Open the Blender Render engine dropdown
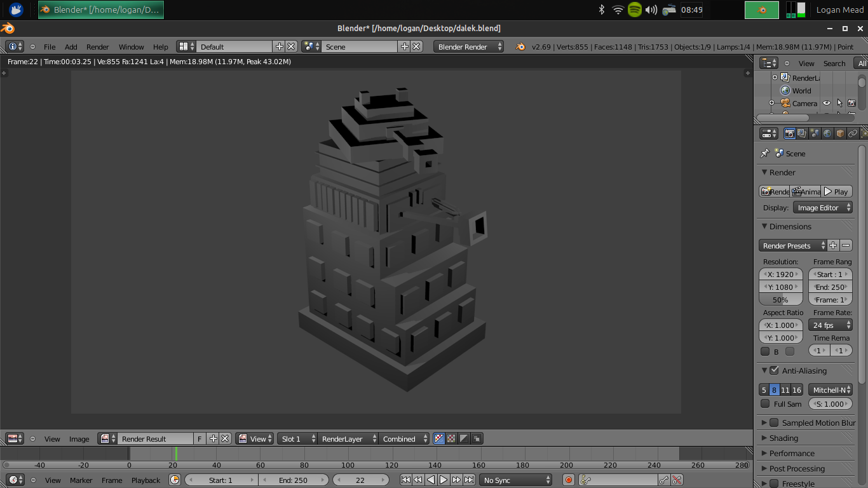868x488 pixels. [x=468, y=46]
